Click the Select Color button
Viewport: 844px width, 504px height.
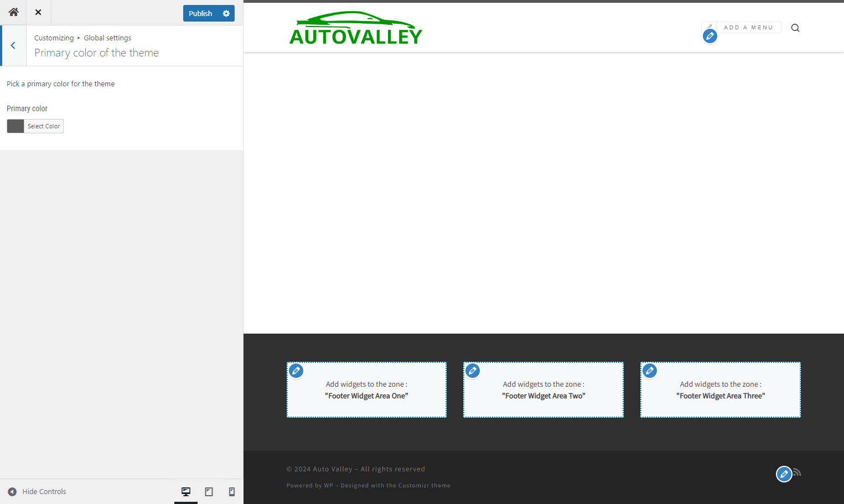(44, 126)
